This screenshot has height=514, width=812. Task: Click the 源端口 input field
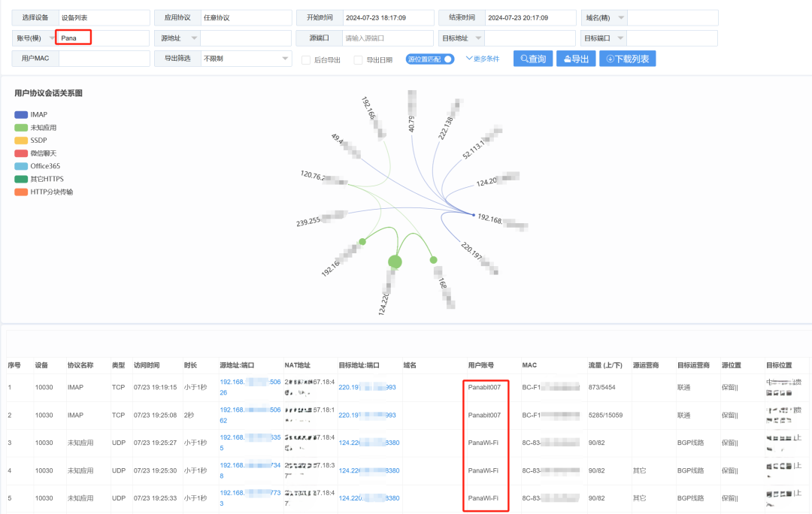[388, 38]
